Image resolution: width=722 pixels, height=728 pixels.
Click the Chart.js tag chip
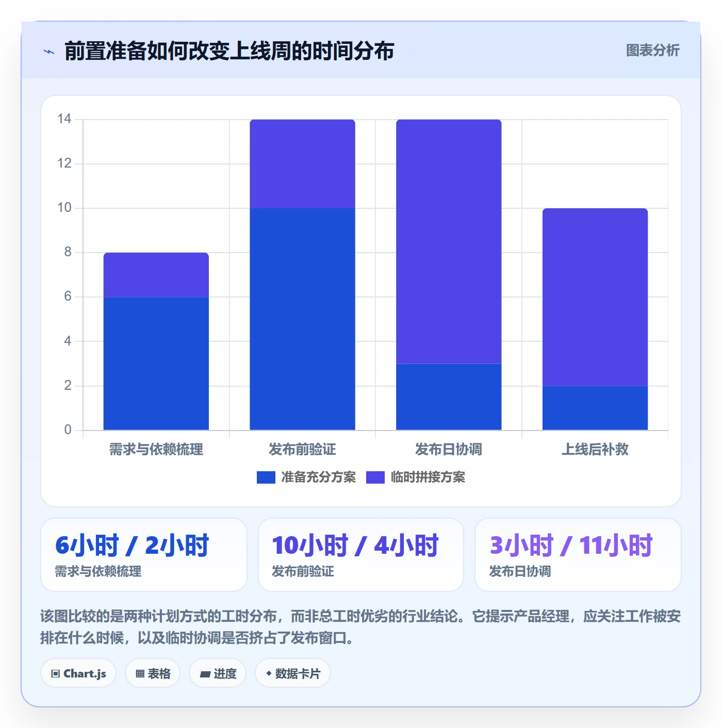pyautogui.click(x=78, y=673)
